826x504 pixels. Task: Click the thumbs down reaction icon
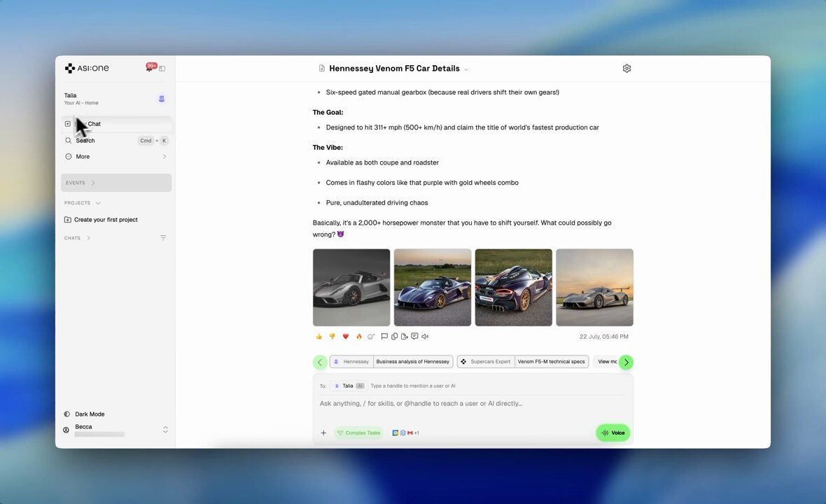[332, 337]
